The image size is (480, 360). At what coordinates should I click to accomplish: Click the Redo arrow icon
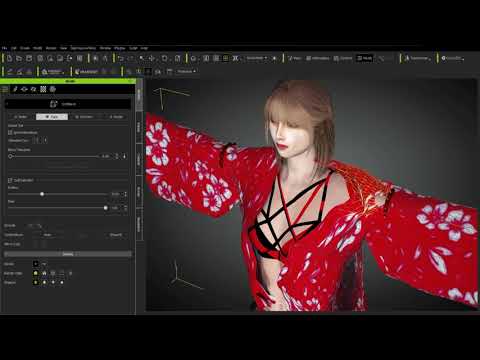pyautogui.click(x=130, y=58)
